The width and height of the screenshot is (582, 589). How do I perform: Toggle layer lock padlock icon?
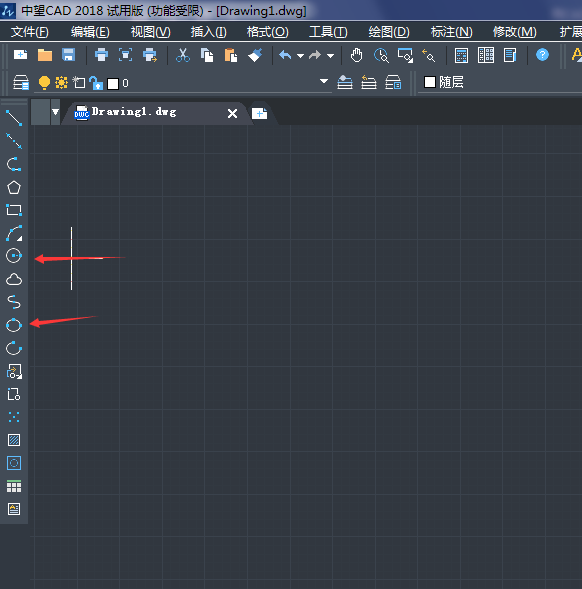point(97,83)
